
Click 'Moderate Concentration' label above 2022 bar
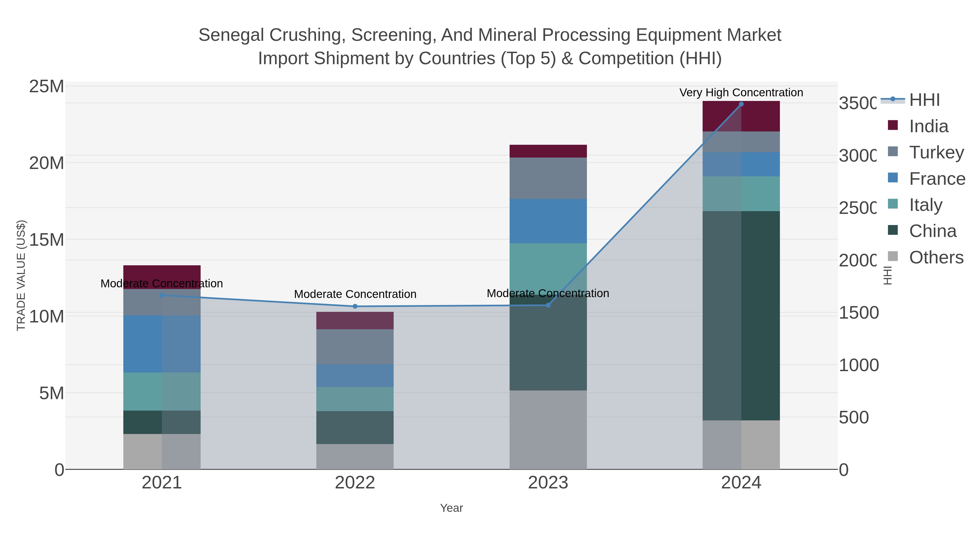point(355,294)
